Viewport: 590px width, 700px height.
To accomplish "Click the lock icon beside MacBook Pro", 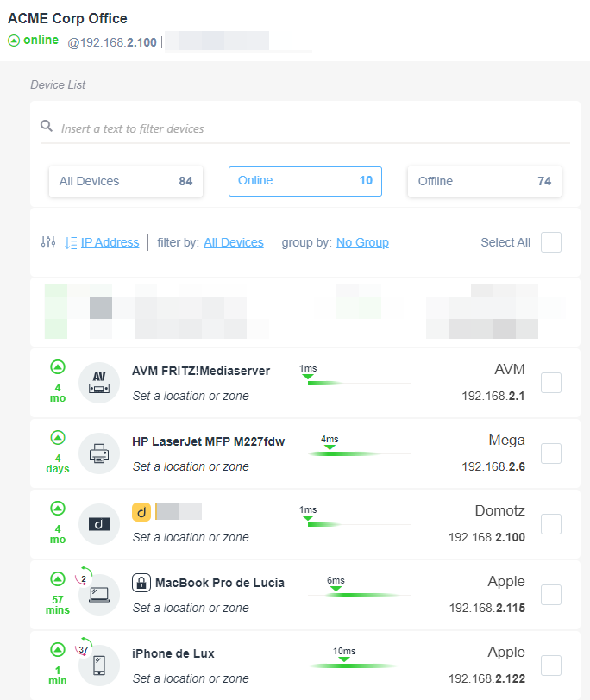I will click(x=141, y=584).
